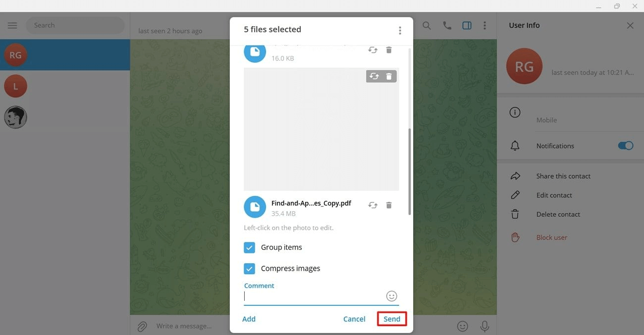
Task: Click the last seen 2 hours ago text
Action: (170, 31)
